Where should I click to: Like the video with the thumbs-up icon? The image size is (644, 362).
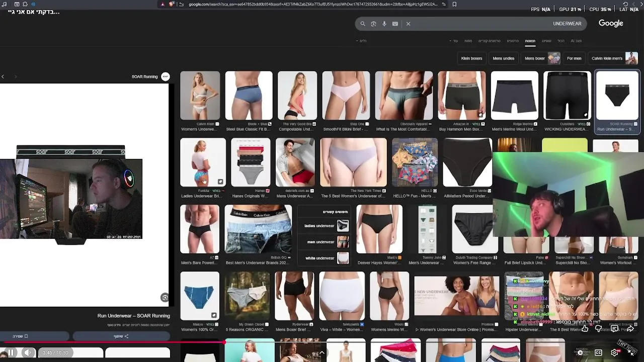pos(585,329)
